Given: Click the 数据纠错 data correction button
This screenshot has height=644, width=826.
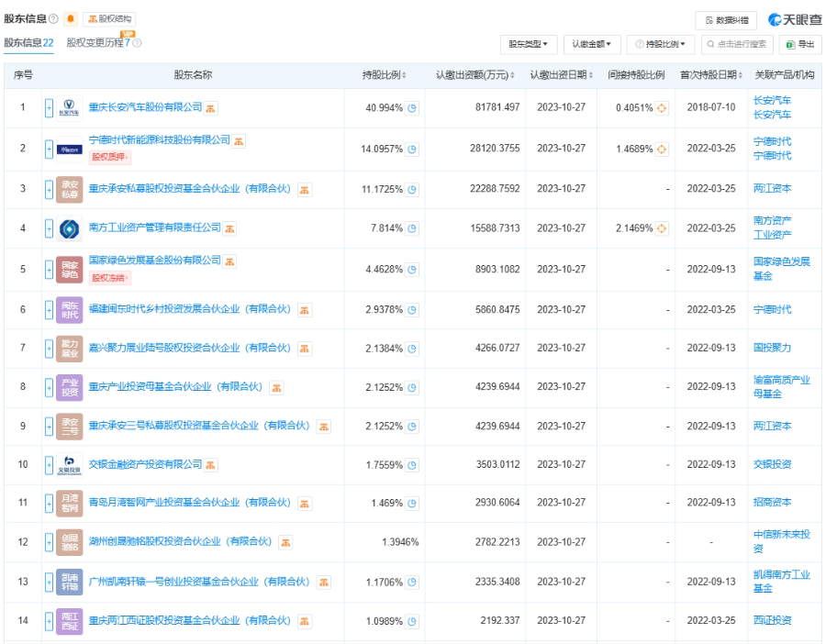Looking at the screenshot, I should coord(726,20).
